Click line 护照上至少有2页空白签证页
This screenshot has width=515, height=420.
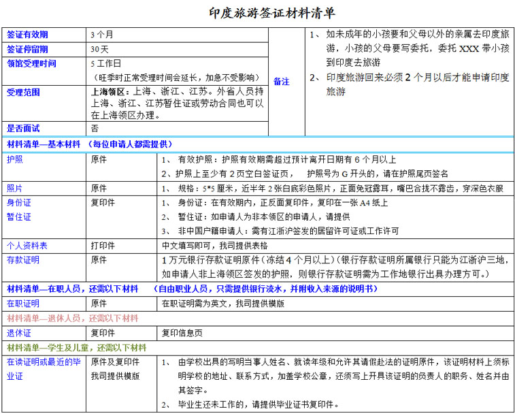pos(305,174)
